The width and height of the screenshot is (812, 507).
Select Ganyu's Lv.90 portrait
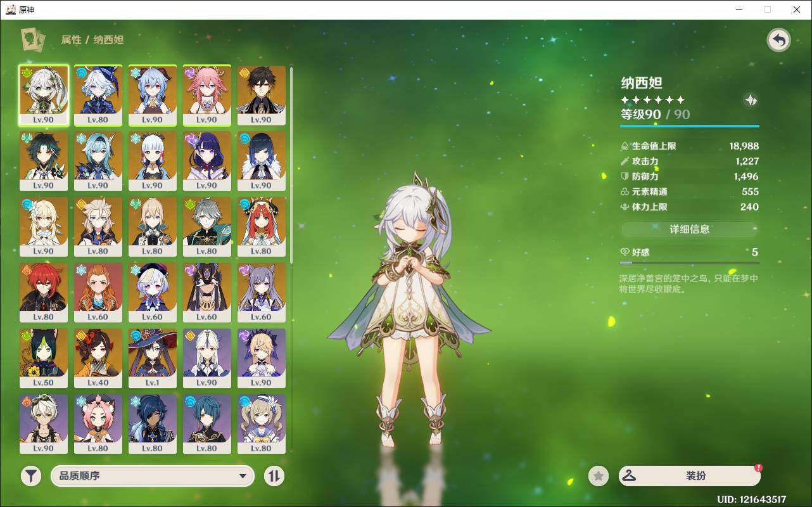[153, 95]
